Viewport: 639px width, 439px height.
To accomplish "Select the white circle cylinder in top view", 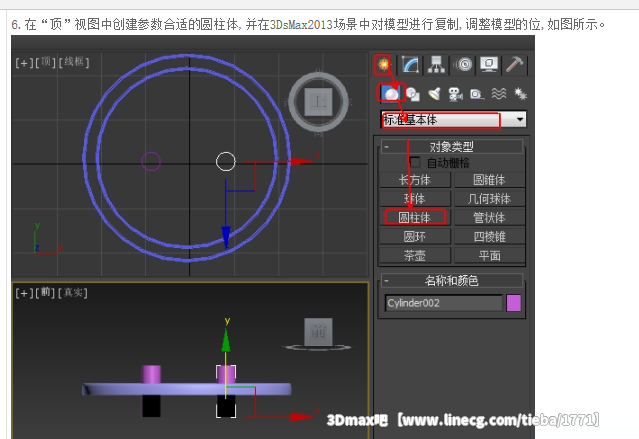I will pyautogui.click(x=226, y=161).
